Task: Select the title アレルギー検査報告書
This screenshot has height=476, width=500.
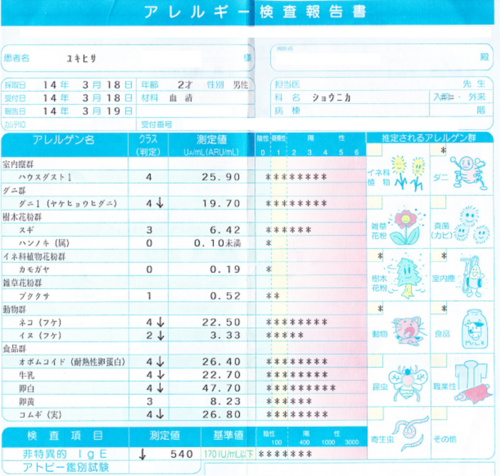Action: pos(255,12)
